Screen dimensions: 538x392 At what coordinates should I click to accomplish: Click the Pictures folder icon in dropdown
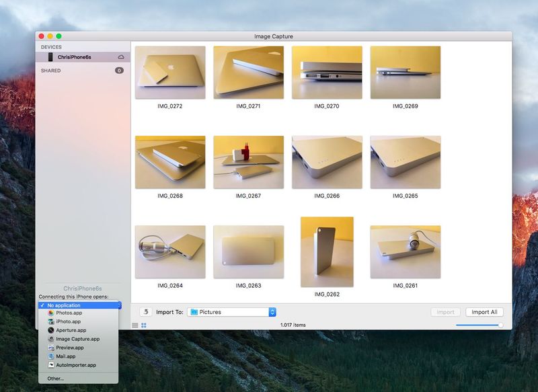click(x=194, y=312)
